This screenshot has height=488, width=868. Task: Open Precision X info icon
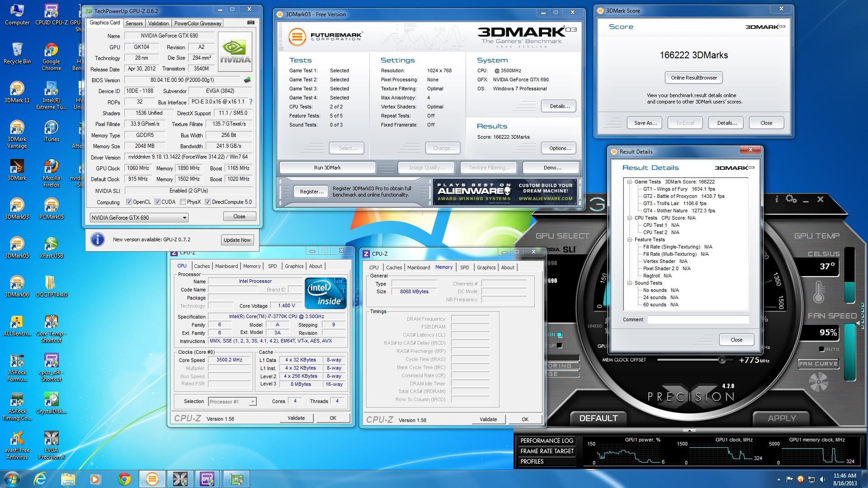[x=777, y=199]
